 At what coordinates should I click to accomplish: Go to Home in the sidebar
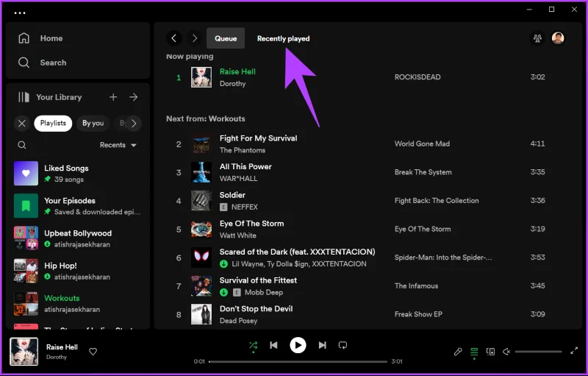(x=40, y=38)
